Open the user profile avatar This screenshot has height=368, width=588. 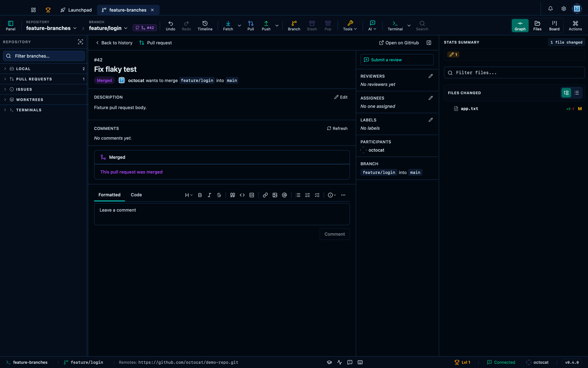tap(577, 9)
